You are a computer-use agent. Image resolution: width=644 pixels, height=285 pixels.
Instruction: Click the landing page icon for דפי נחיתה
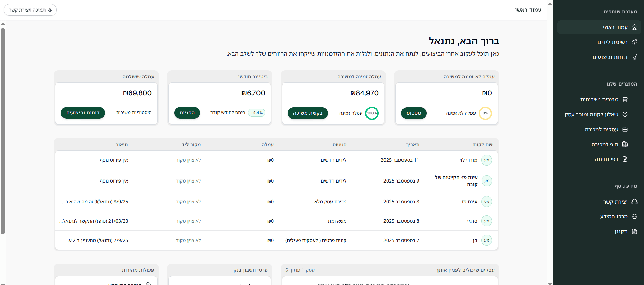coord(625,159)
